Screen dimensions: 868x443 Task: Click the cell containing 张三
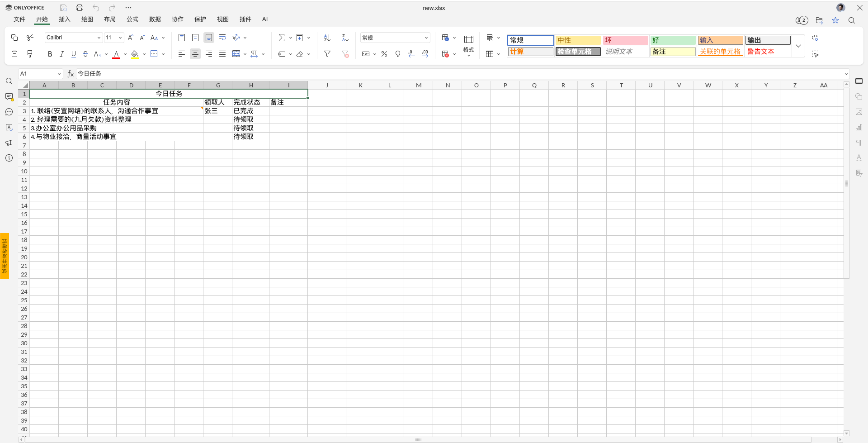click(x=217, y=111)
